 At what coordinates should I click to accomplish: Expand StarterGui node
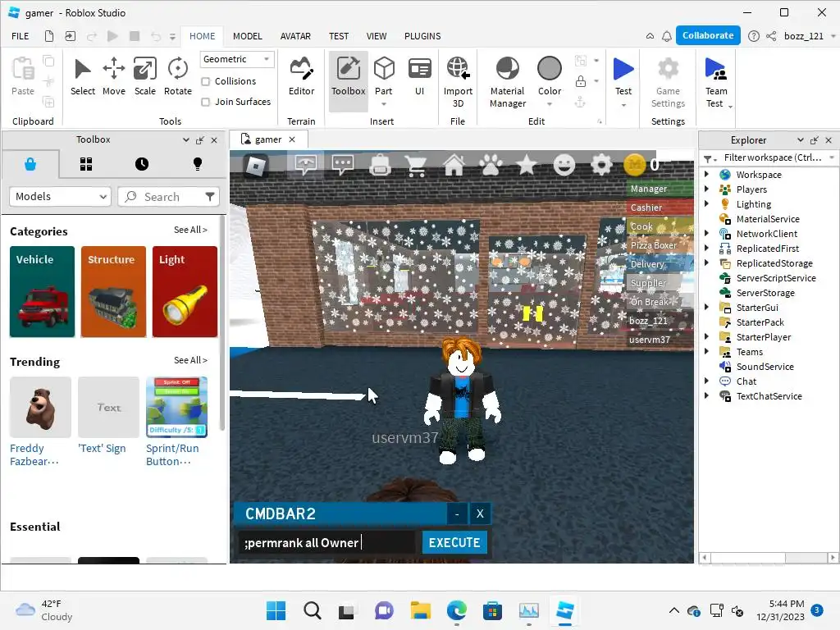(706, 307)
